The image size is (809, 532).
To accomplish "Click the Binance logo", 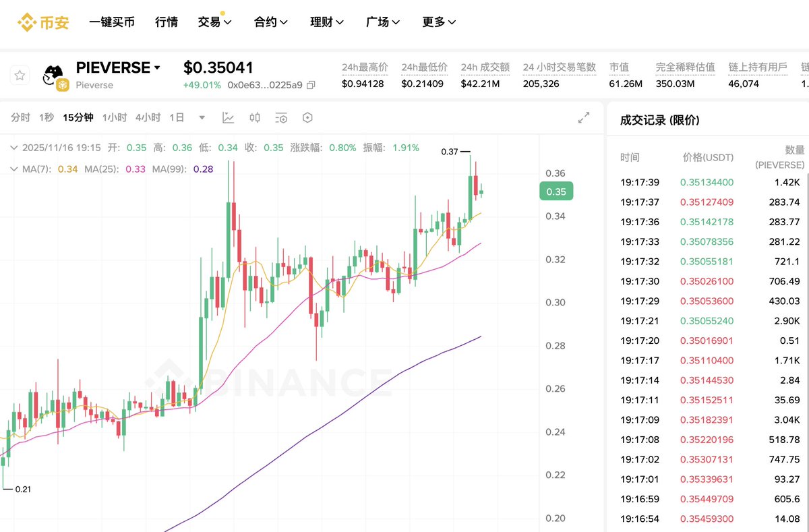I will pyautogui.click(x=43, y=22).
